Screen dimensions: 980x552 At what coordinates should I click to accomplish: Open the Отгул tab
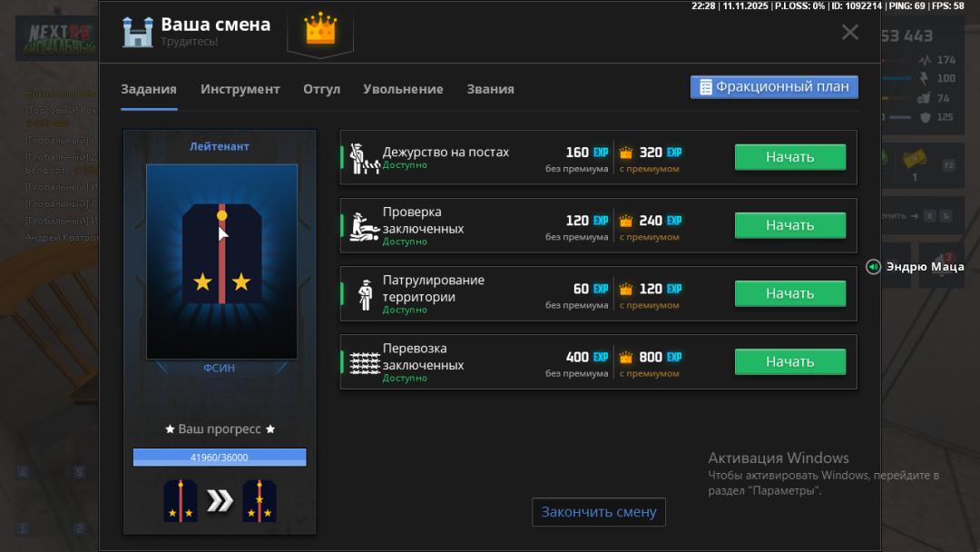321,89
